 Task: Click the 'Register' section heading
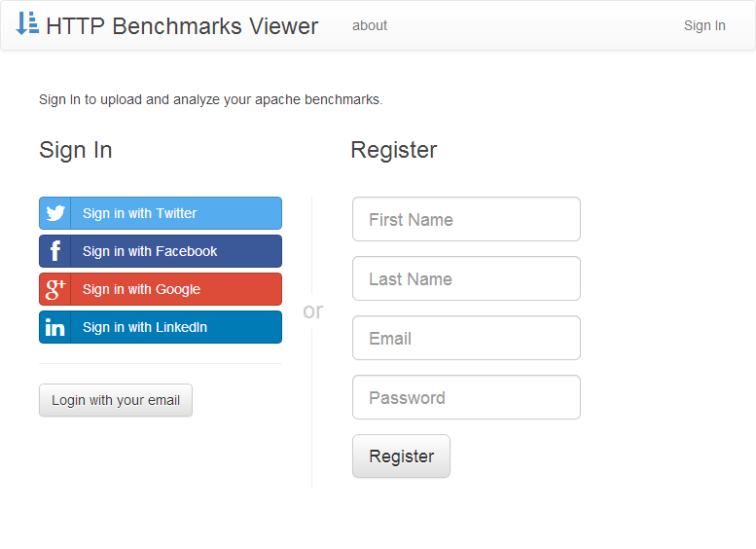point(394,150)
